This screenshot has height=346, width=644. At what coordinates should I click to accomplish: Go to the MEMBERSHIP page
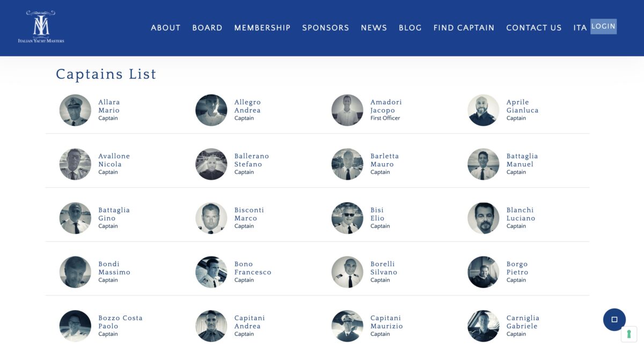[x=262, y=28]
